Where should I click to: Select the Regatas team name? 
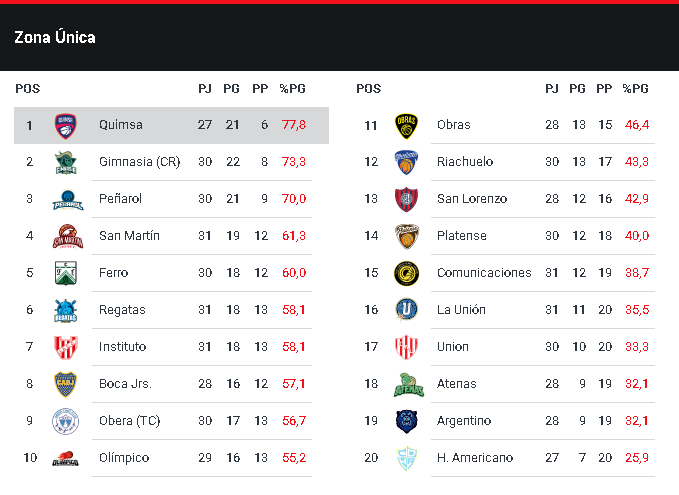pos(122,310)
